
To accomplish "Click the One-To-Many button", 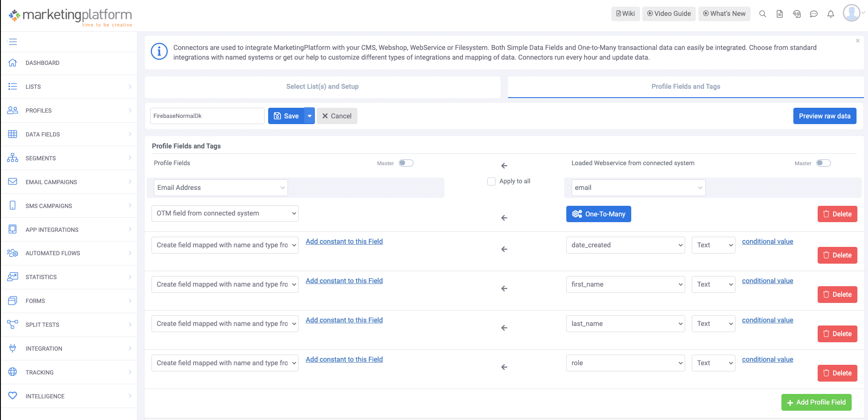I will coord(599,214).
